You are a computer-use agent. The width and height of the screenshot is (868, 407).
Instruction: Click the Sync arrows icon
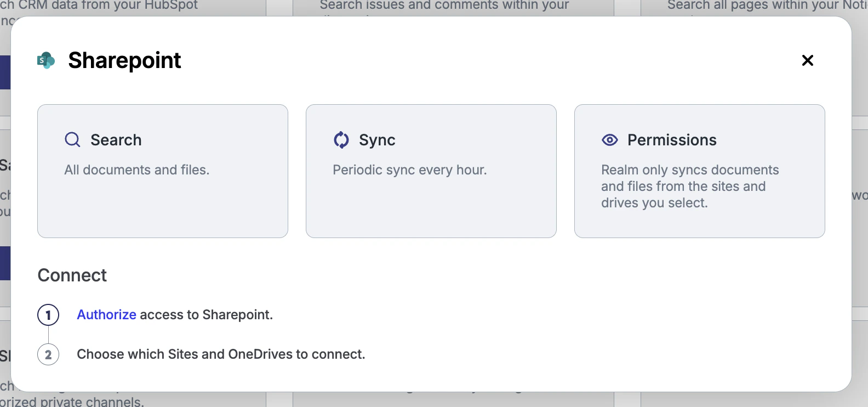341,140
